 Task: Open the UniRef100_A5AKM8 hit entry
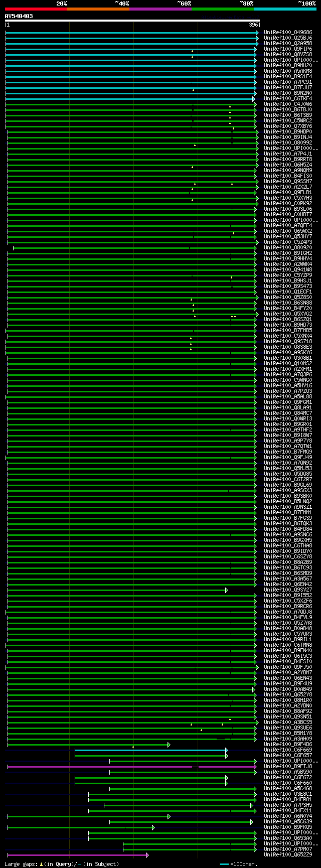(x=288, y=71)
